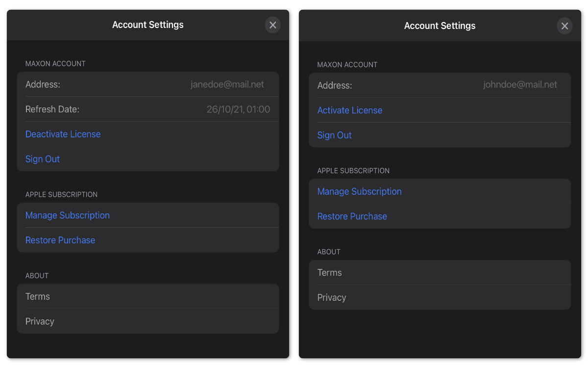Image resolution: width=588 pixels, height=368 pixels.
Task: Click the 26/10/21, 01:00 refresh date value
Action: (238, 109)
